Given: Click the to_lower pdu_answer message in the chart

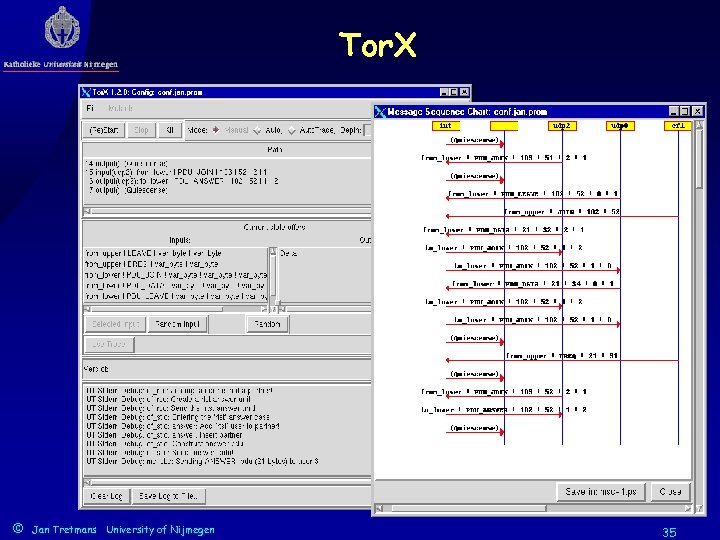Looking at the screenshot, I should click(x=504, y=410).
